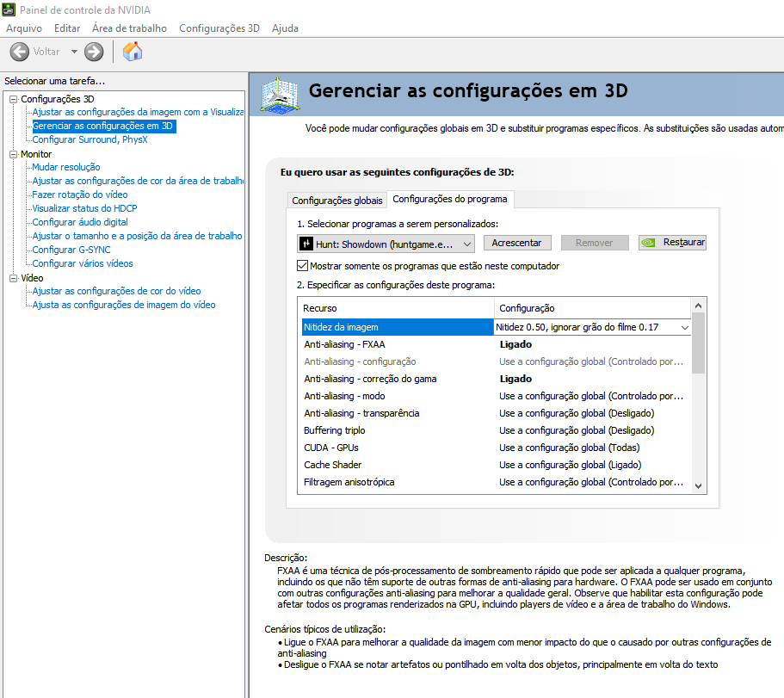Click Buffering triplo value Desligado
Screen dimensions: 784x698
[x=577, y=430]
